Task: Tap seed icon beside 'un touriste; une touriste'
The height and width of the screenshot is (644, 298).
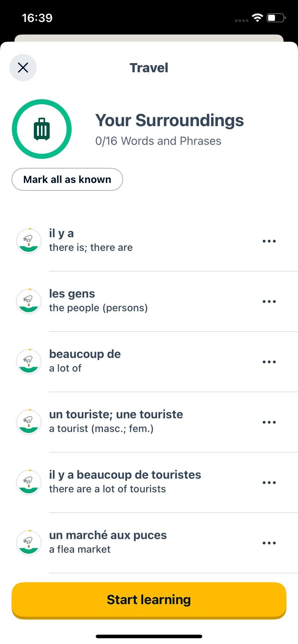Action: 29,422
